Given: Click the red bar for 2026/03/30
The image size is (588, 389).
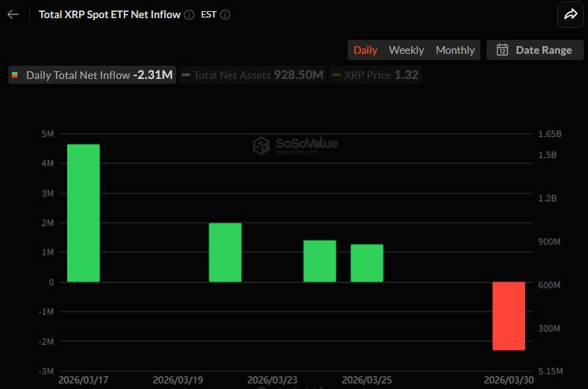Looking at the screenshot, I should 508,316.
